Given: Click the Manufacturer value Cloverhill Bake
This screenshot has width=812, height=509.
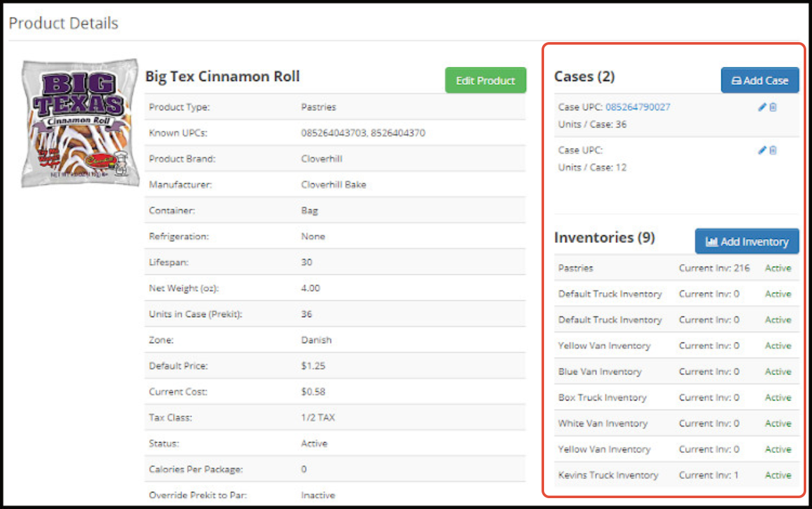Looking at the screenshot, I should tap(334, 184).
